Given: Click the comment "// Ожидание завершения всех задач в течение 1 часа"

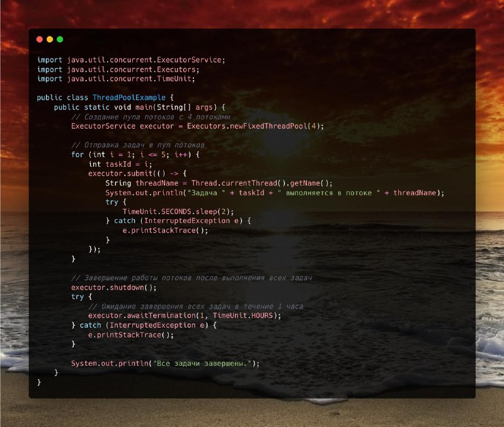Looking at the screenshot, I should click(x=196, y=306).
